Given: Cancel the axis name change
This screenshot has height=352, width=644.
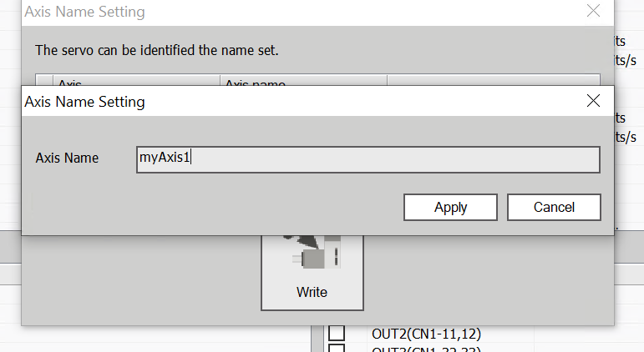Looking at the screenshot, I should click(553, 207).
